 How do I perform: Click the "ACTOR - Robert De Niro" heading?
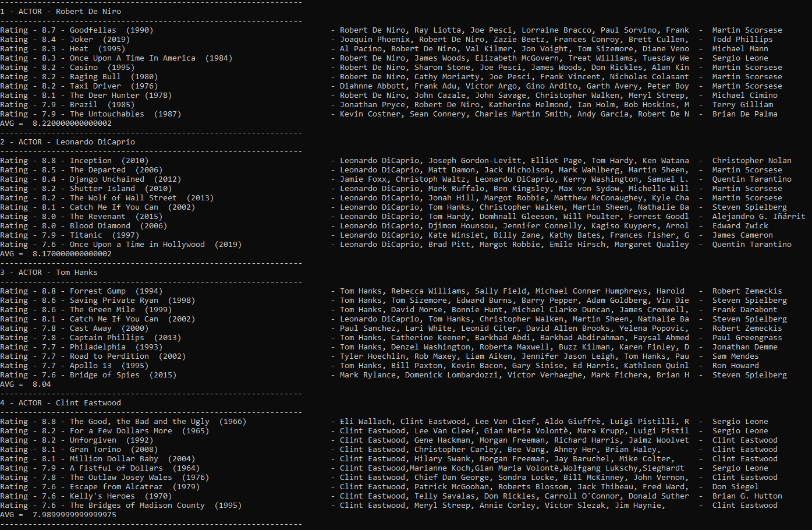tap(70, 12)
